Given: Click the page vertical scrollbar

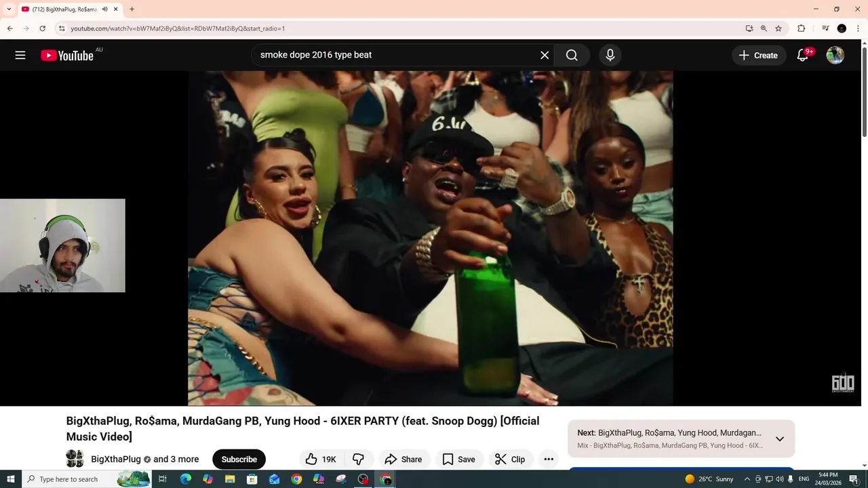Looking at the screenshot, I should coord(864,91).
